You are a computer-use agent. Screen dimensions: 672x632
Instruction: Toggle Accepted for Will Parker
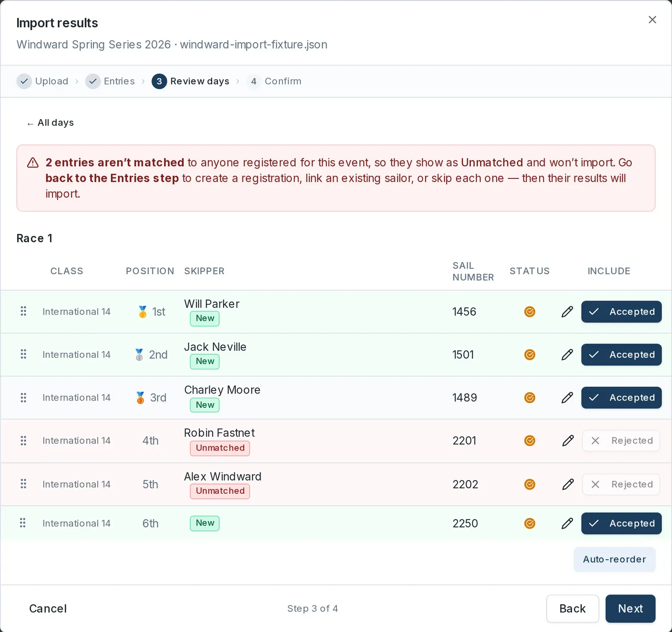[621, 312]
